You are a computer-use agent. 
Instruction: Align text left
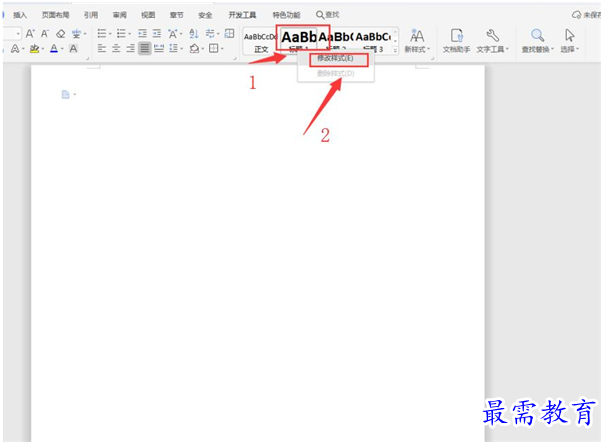[x=102, y=49]
